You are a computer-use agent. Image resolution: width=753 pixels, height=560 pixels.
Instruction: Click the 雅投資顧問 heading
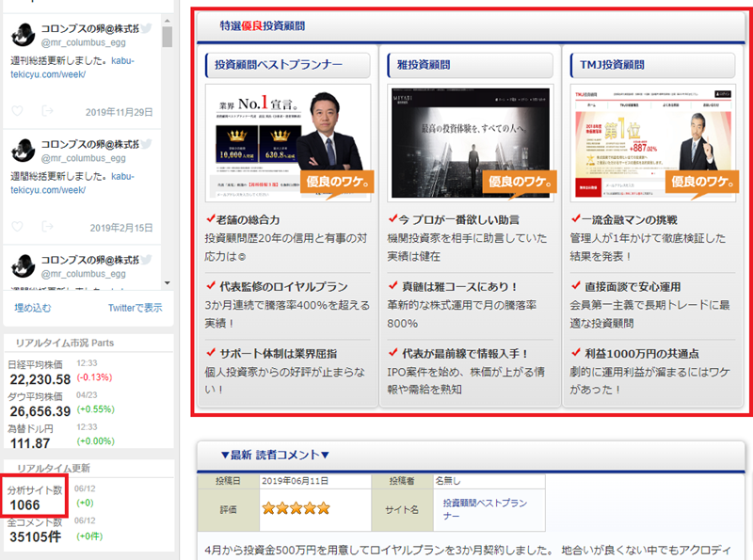click(x=424, y=65)
